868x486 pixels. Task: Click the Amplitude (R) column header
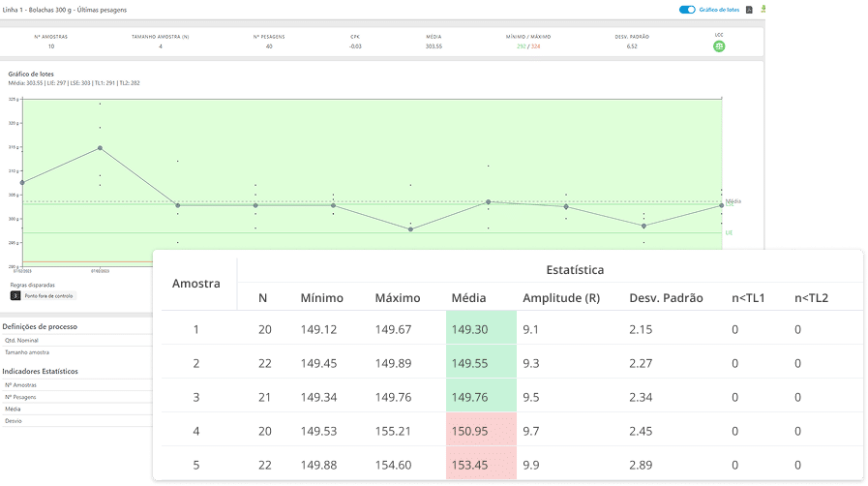click(561, 298)
